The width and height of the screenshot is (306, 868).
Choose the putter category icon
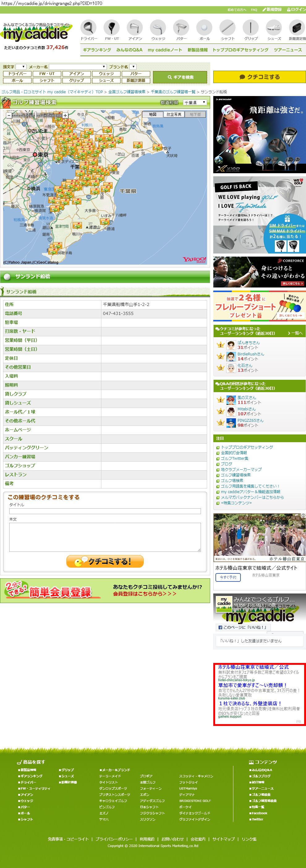coord(181,27)
